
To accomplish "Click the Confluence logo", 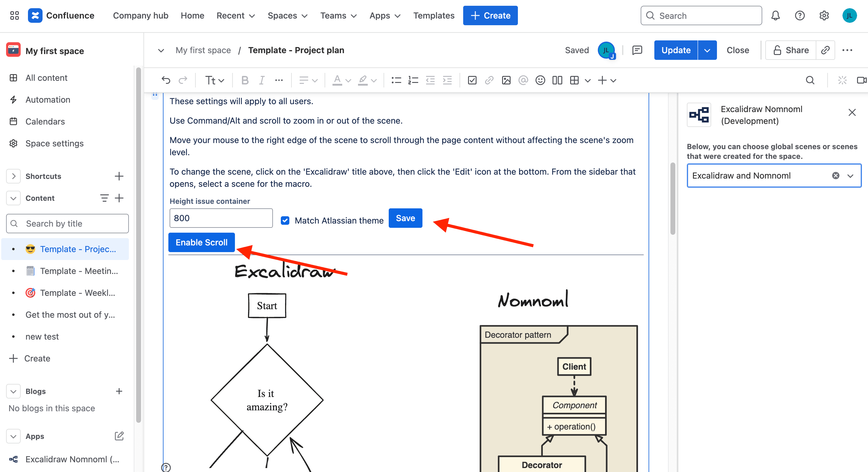I will point(61,15).
